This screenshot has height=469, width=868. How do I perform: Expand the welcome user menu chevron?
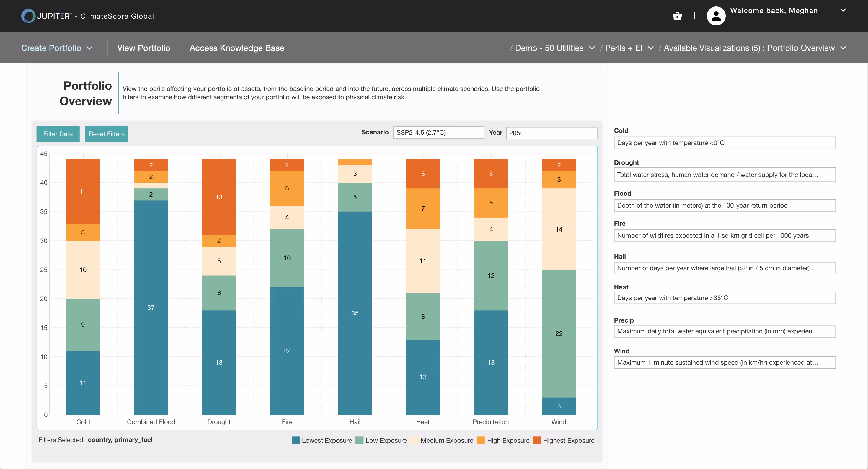coord(843,10)
